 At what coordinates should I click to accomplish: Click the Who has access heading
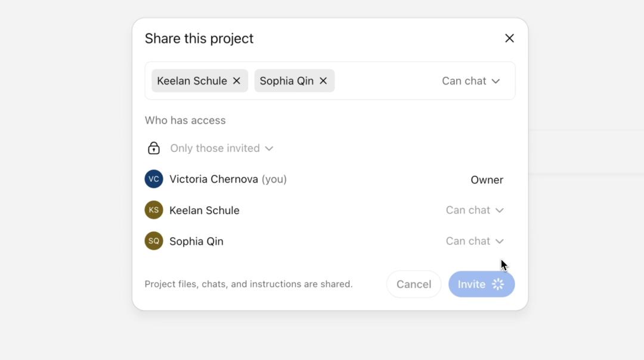[185, 120]
